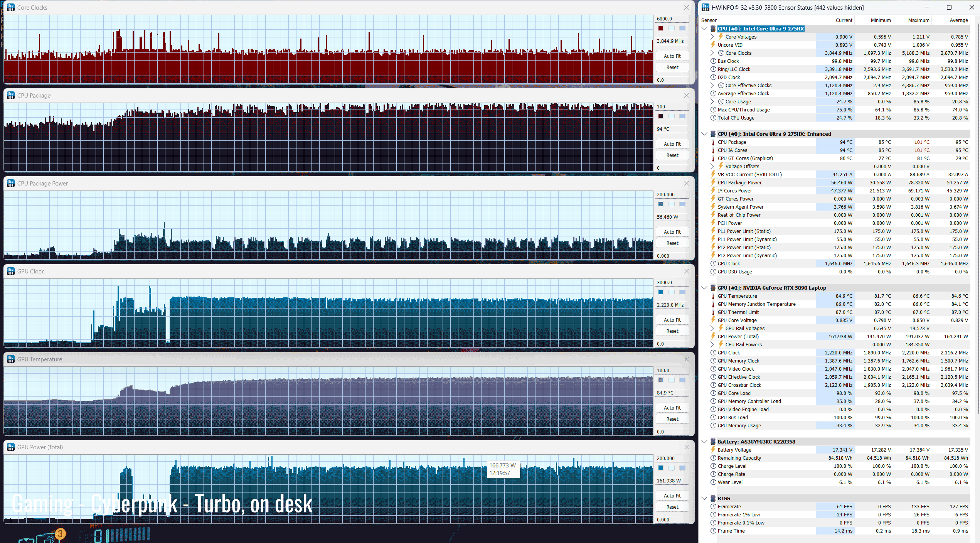Expand the GPU Rail Voltages entry
This screenshot has width=980, height=543.
(712, 329)
